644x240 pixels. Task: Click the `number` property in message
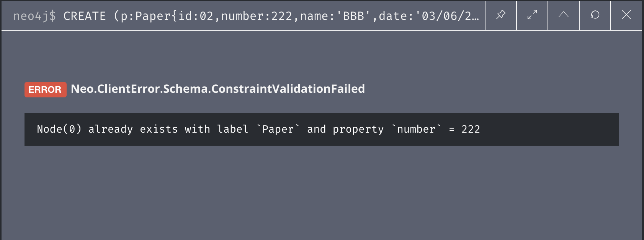coord(416,129)
